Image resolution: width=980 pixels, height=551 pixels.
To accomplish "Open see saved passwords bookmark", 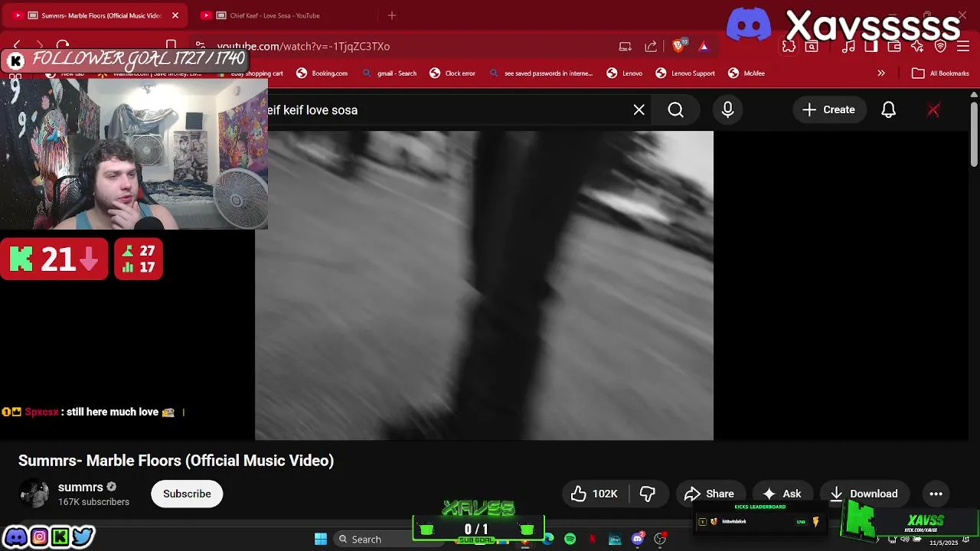I will 541,73.
